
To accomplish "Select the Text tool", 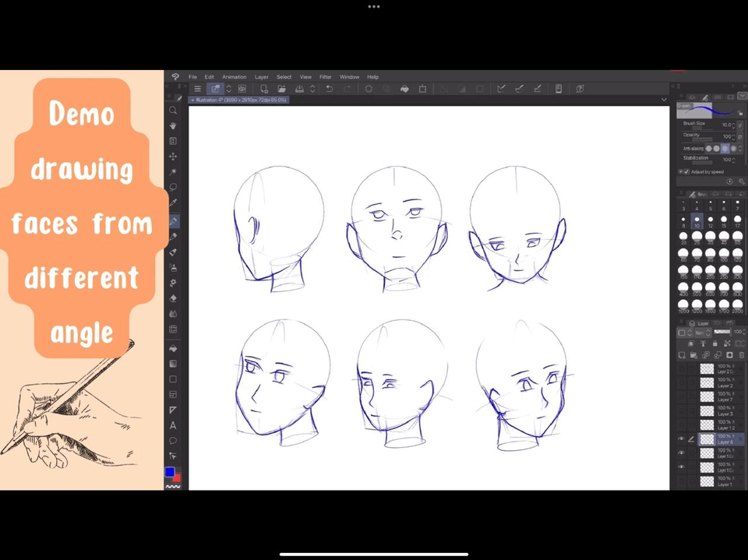I will pos(173,425).
